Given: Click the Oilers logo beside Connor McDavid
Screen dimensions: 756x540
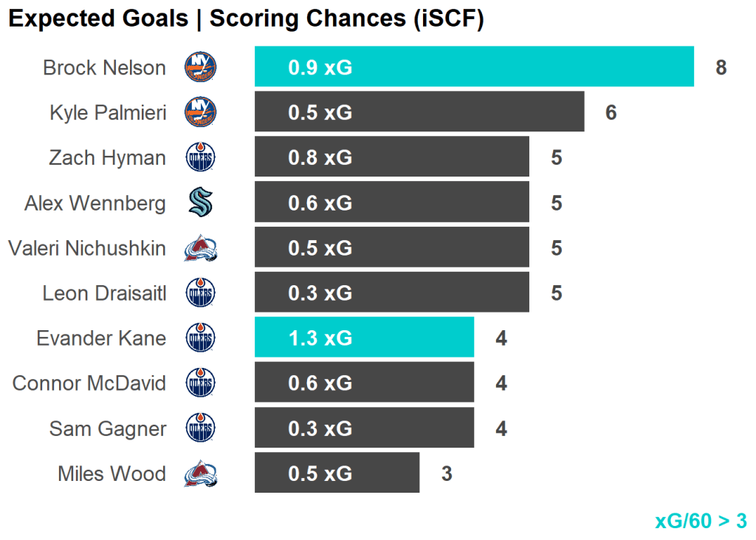Looking at the screenshot, I should pos(200,383).
